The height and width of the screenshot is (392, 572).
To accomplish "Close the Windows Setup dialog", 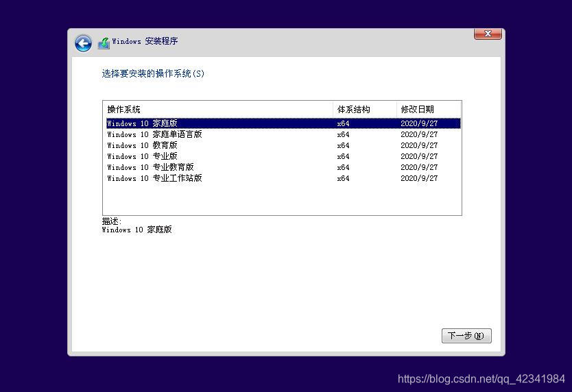I will [488, 34].
